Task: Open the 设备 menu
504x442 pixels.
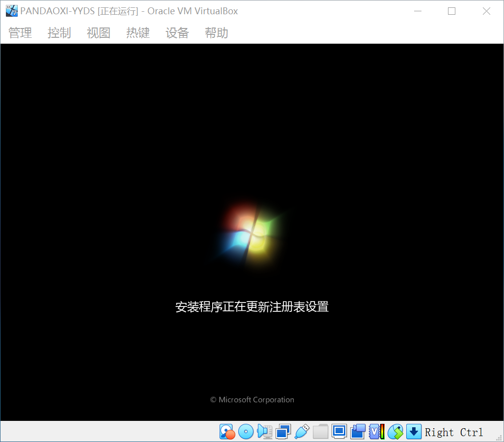Action: [177, 33]
